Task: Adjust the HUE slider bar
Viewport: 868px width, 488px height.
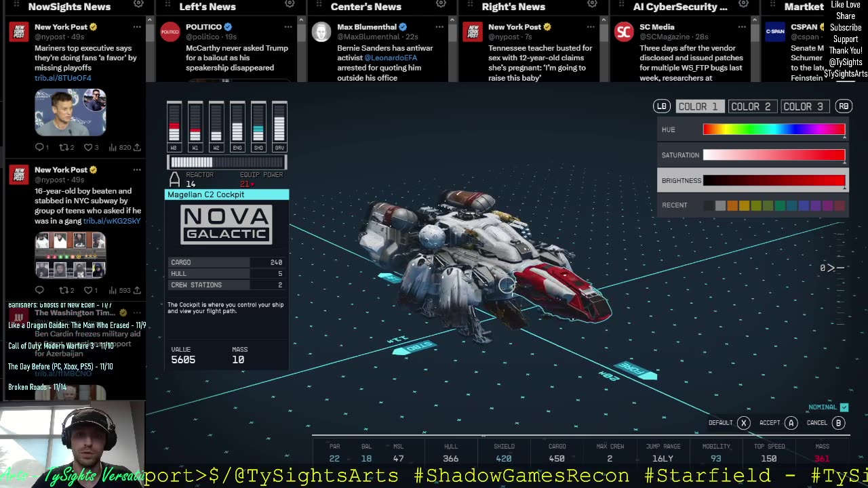Action: tap(774, 129)
